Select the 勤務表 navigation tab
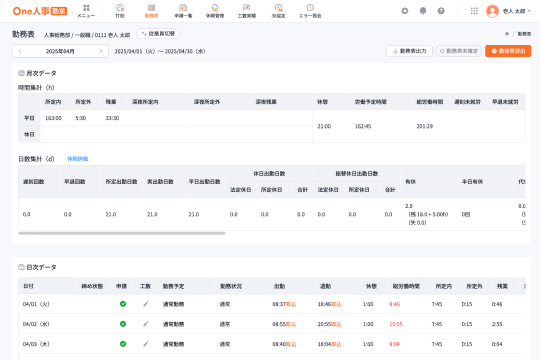Image resolution: width=540 pixels, height=360 pixels. (x=152, y=11)
